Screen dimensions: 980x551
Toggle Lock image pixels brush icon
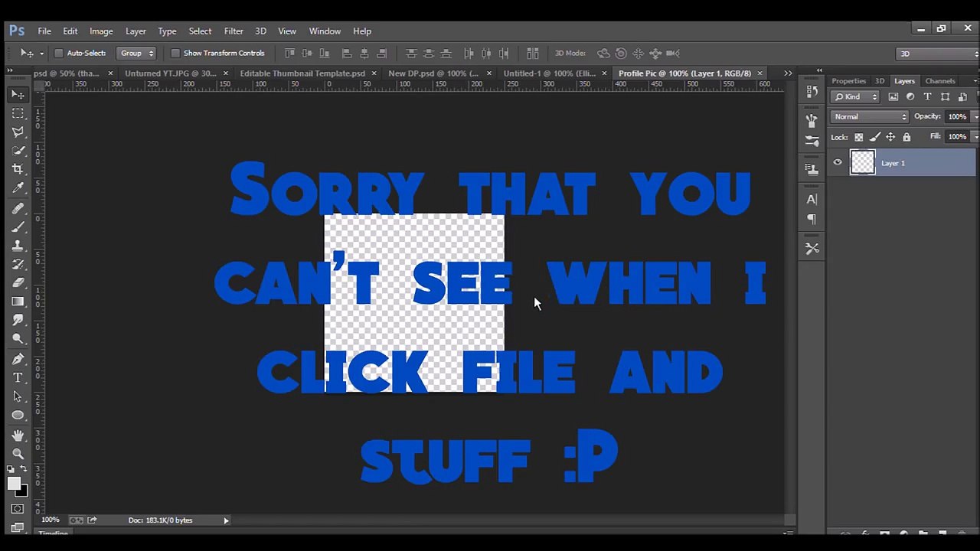pos(874,137)
